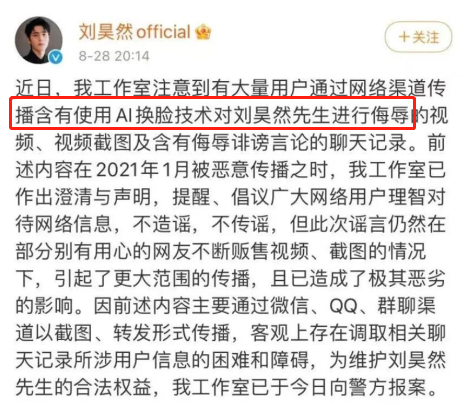Click the plus sign inside the 关注 button

coord(404,37)
